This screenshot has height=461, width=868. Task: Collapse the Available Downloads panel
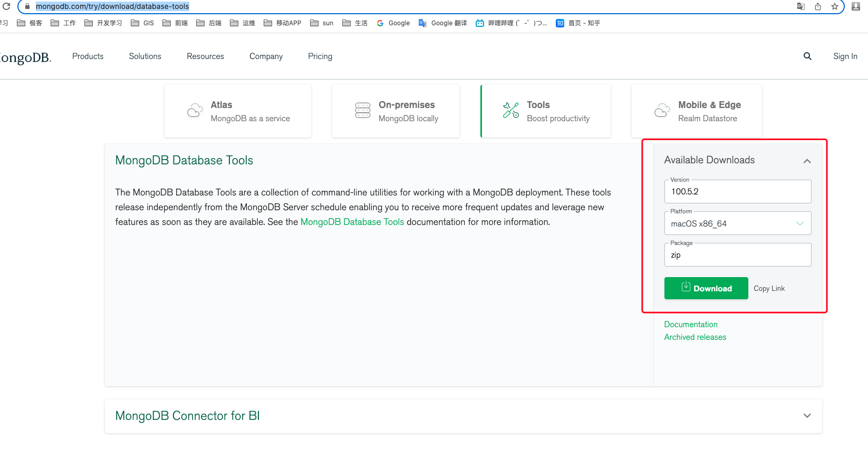807,161
